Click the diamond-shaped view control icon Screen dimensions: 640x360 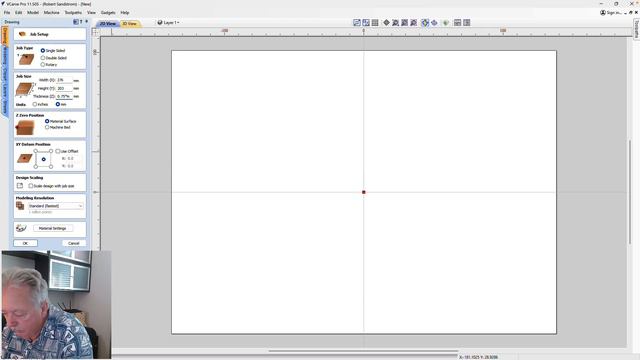[x=386, y=23]
